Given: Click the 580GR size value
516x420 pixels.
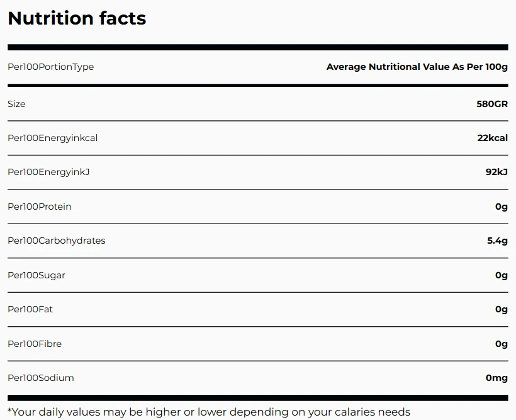Looking at the screenshot, I should pos(492,104).
